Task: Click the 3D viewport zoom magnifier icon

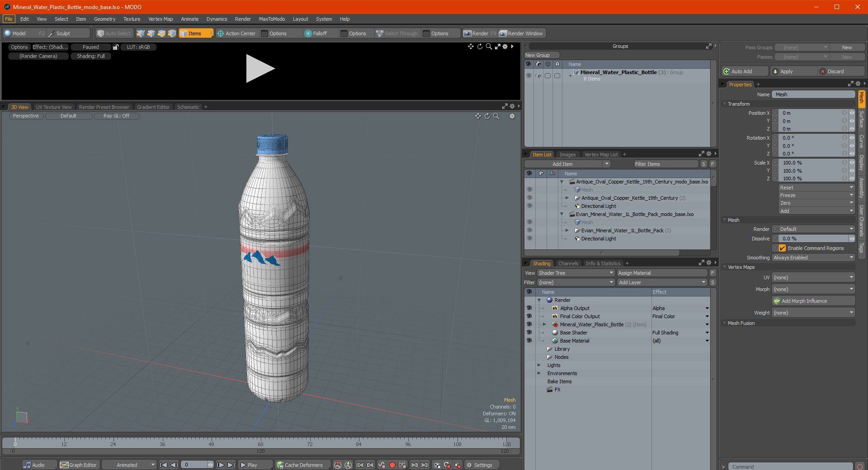Action: coord(496,116)
